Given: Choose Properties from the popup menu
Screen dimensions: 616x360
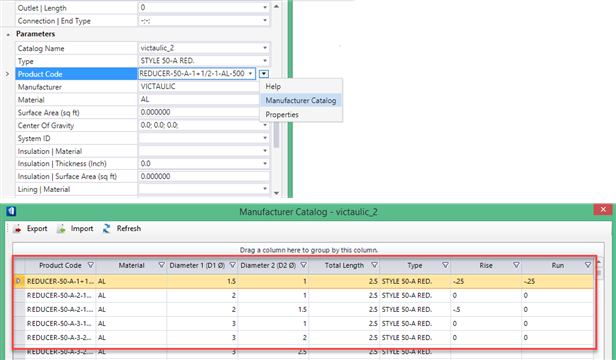Looking at the screenshot, I should tap(301, 115).
